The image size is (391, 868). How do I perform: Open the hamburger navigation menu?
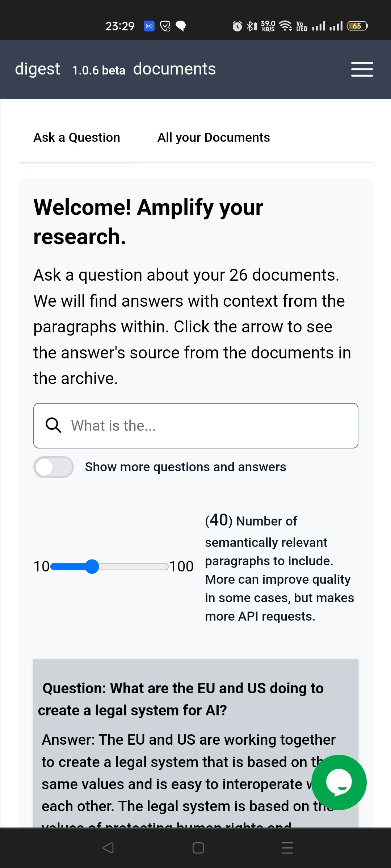(362, 69)
